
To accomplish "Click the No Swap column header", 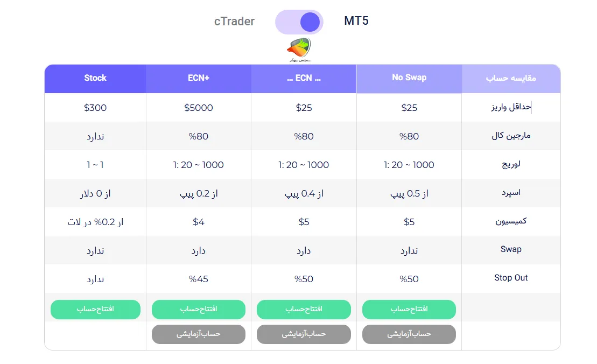I will click(409, 78).
